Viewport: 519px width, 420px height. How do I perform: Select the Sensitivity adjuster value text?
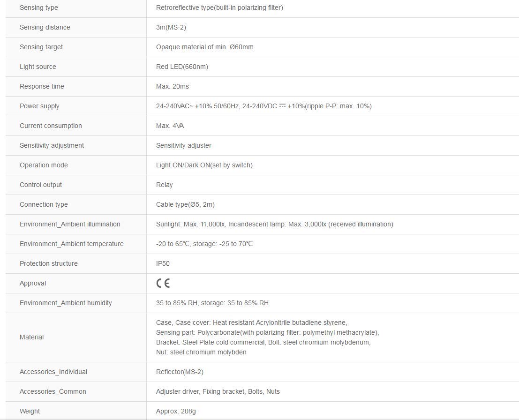tap(184, 145)
